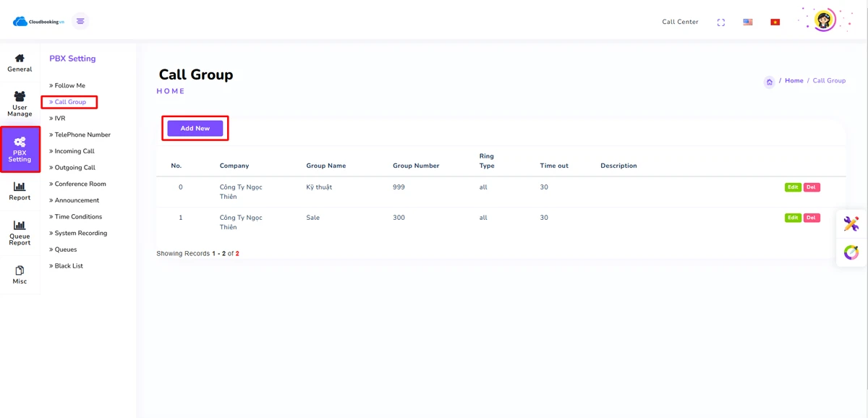This screenshot has height=418, width=868.
Task: Toggle the sidebar hamburger menu button
Action: 80,22
